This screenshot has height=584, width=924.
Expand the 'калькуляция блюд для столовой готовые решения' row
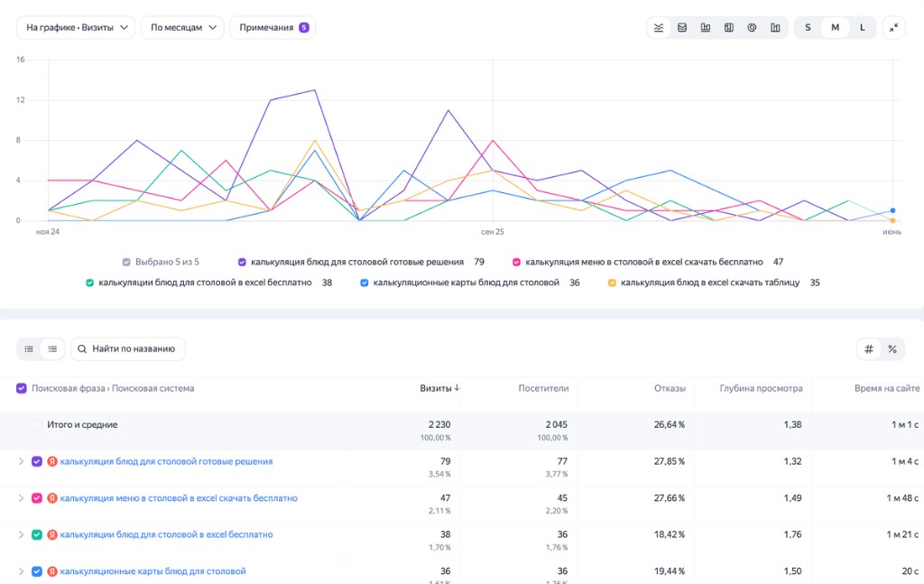click(x=21, y=461)
